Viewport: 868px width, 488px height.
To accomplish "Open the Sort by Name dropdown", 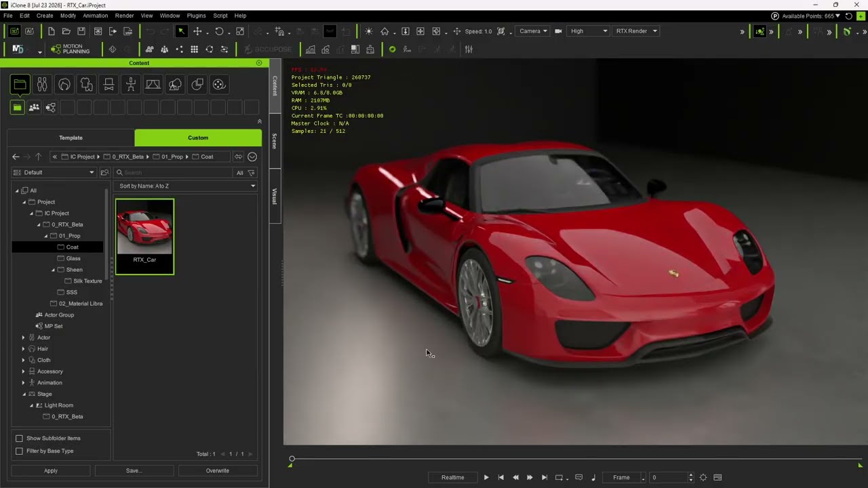I will click(x=186, y=186).
